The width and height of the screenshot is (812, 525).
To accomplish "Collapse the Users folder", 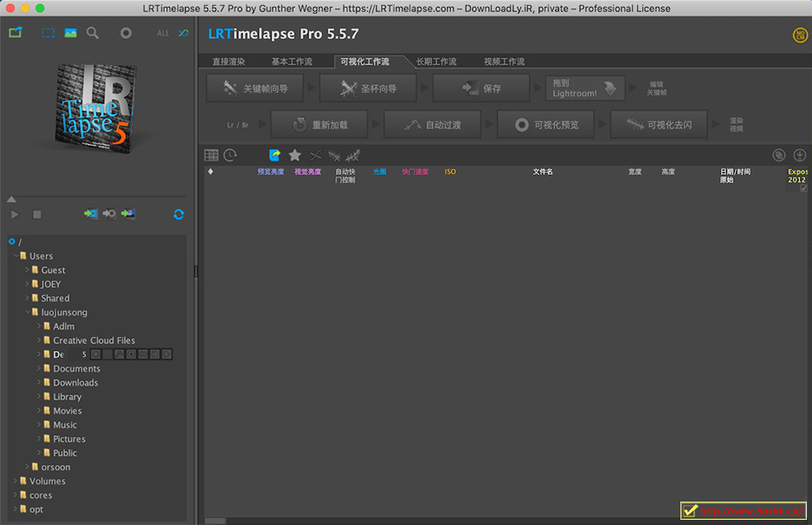I will click(16, 256).
